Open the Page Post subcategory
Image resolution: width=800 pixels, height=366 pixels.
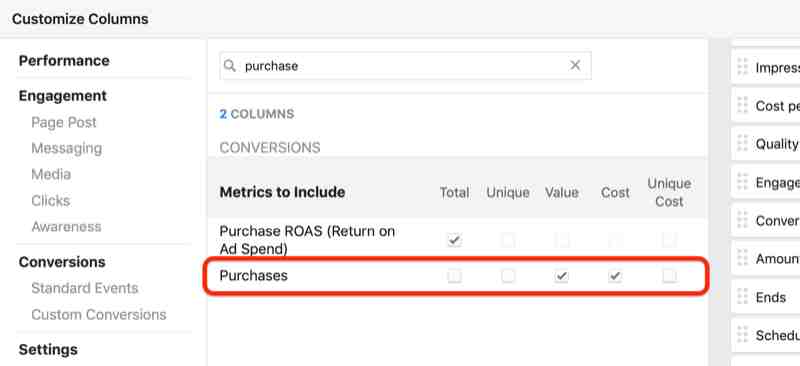64,123
